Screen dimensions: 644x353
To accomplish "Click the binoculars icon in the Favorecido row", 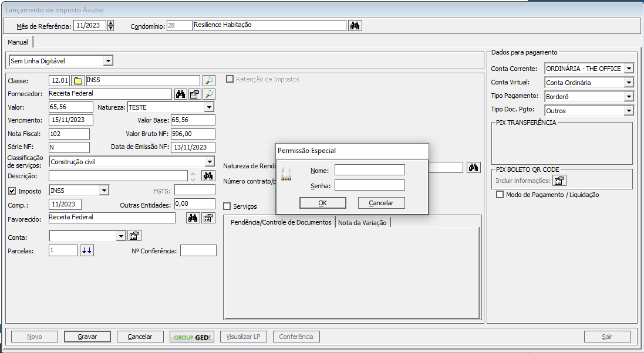I will click(x=193, y=218).
